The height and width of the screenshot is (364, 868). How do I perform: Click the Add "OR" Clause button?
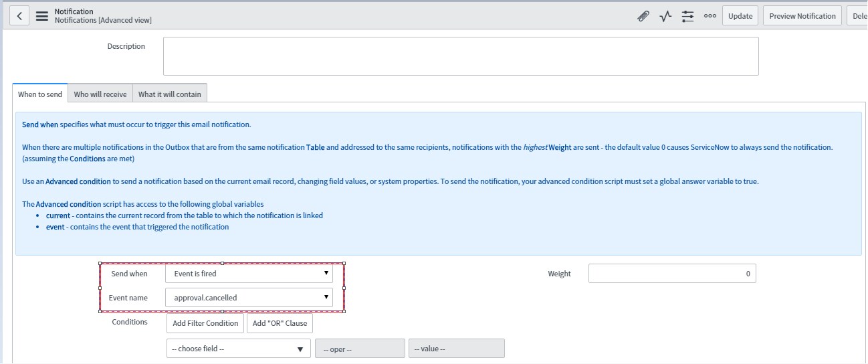[x=280, y=323]
